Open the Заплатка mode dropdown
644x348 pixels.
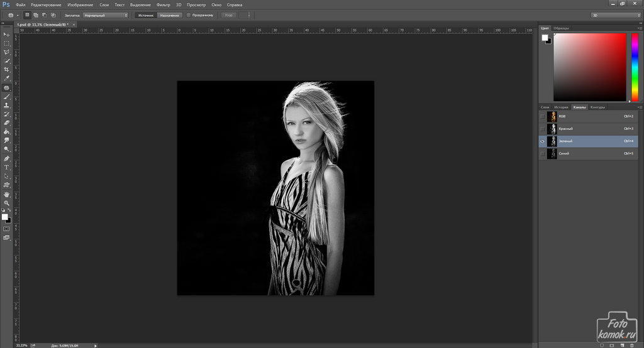click(x=106, y=15)
